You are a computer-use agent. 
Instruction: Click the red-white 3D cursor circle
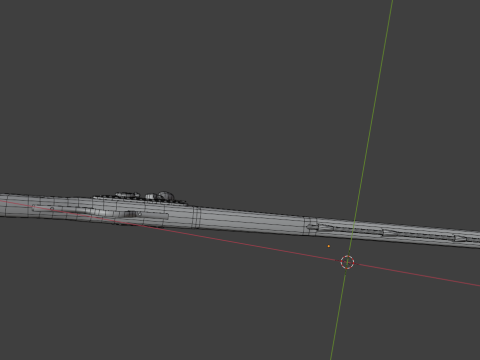[347, 262]
